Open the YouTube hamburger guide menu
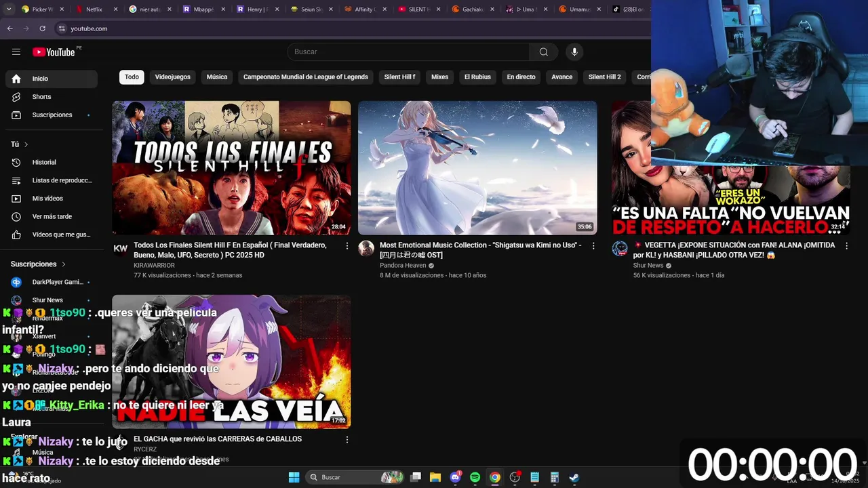Screen dimensions: 868x488 [x=16, y=52]
